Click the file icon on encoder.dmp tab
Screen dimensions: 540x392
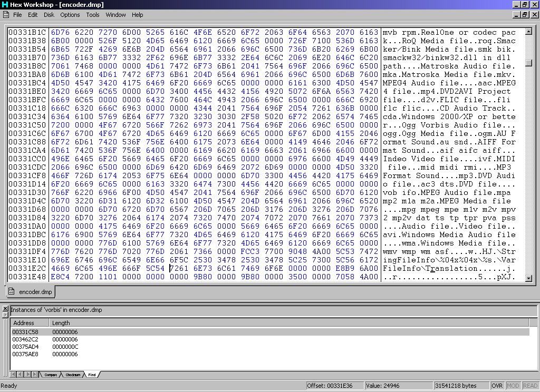pos(12,291)
